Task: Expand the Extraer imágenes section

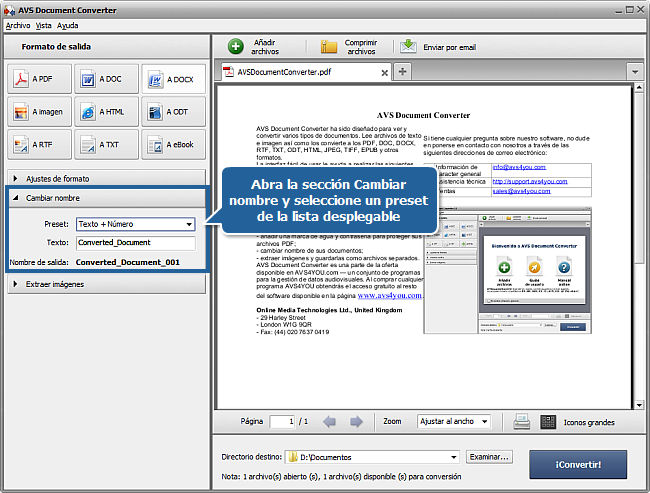Action: [105, 284]
